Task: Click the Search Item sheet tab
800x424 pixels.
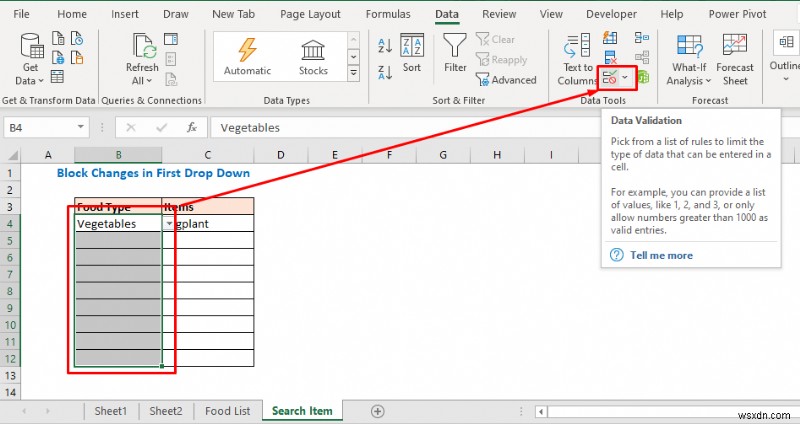Action: tap(302, 411)
